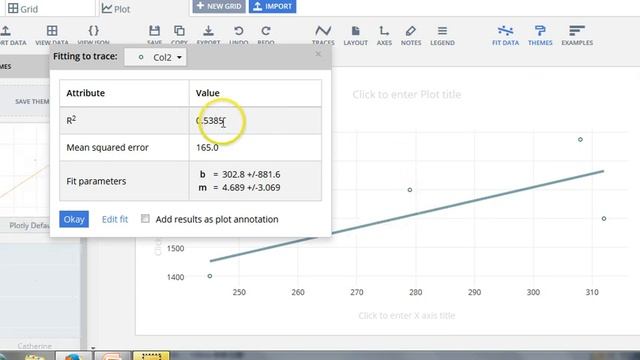Click the Import button
This screenshot has height=360, width=640.
point(273,6)
